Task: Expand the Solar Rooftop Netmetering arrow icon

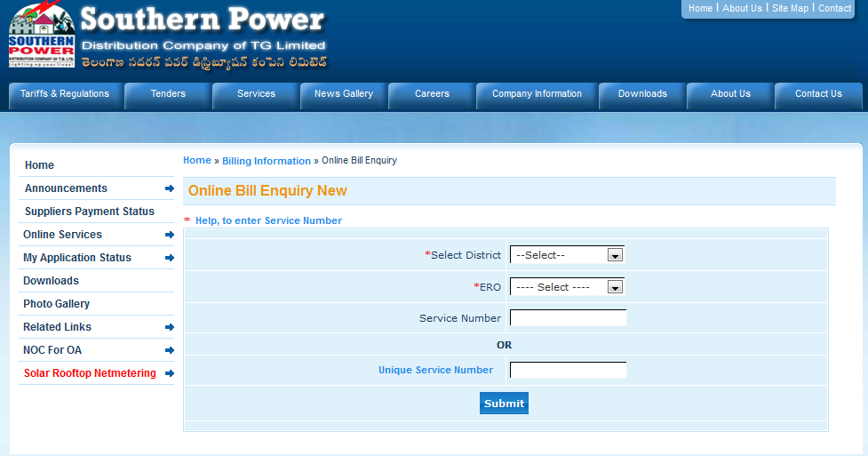Action: click(x=170, y=373)
